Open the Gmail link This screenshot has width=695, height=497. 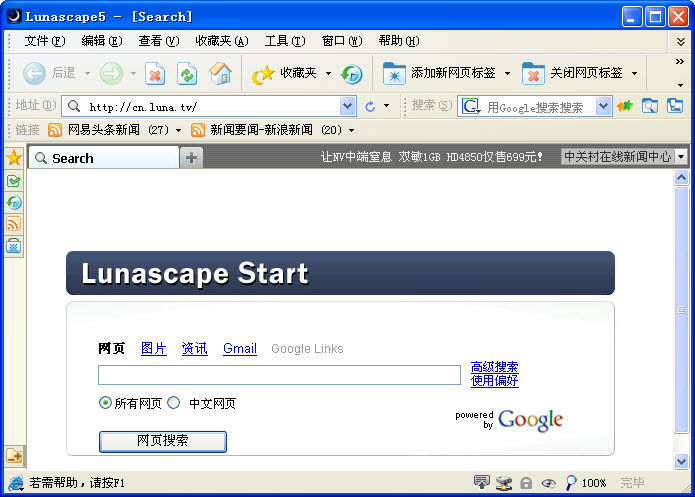click(x=240, y=348)
